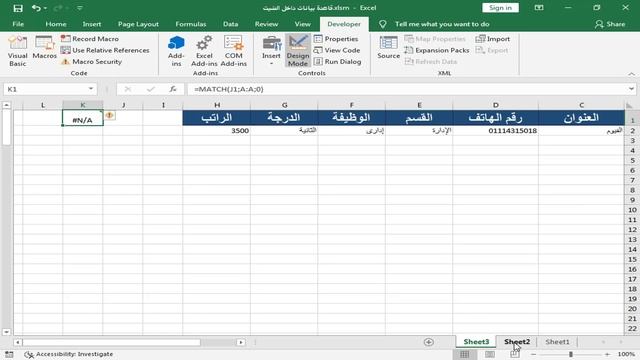This screenshot has width=640, height=360.
Task: Switch to Sheet1 tab
Action: [x=557, y=342]
